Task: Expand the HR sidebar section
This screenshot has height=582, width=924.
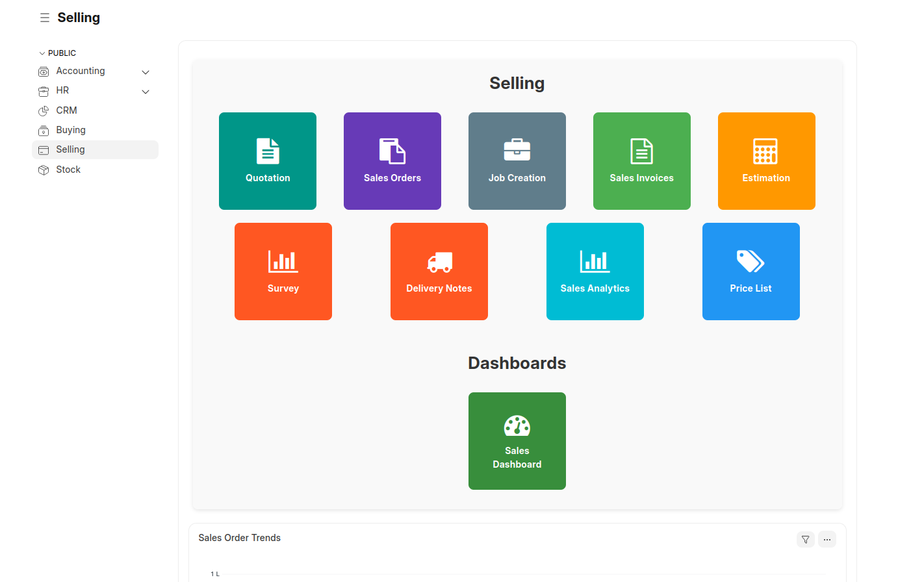Action: click(x=146, y=92)
